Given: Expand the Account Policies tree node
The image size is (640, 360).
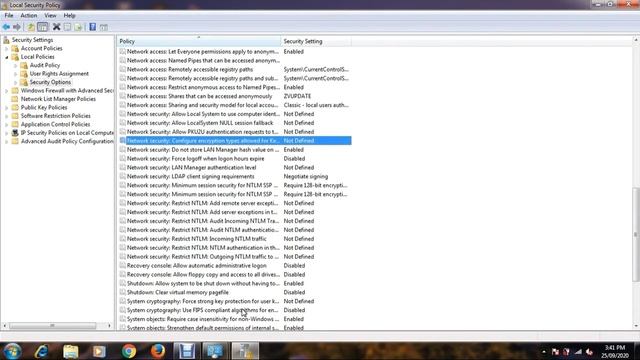Looking at the screenshot, I should click(x=7, y=48).
